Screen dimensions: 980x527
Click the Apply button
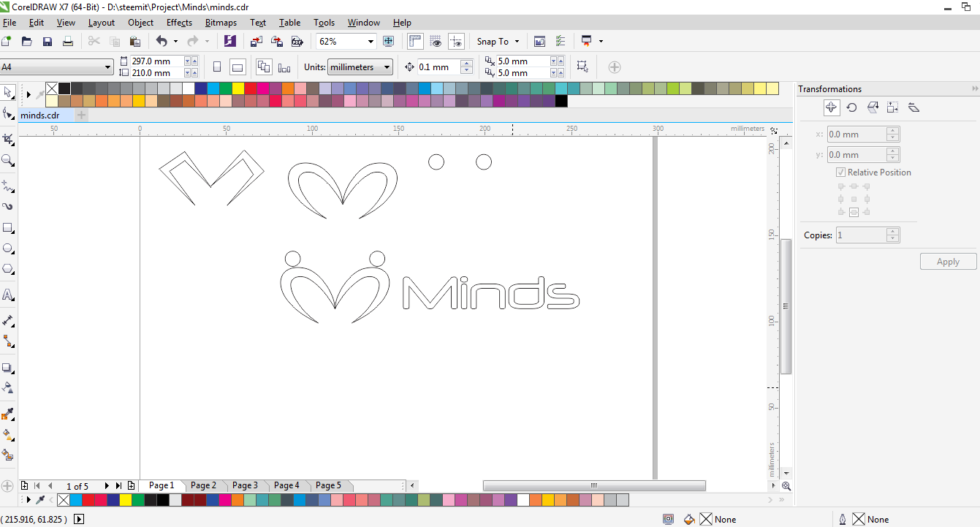[x=948, y=262]
